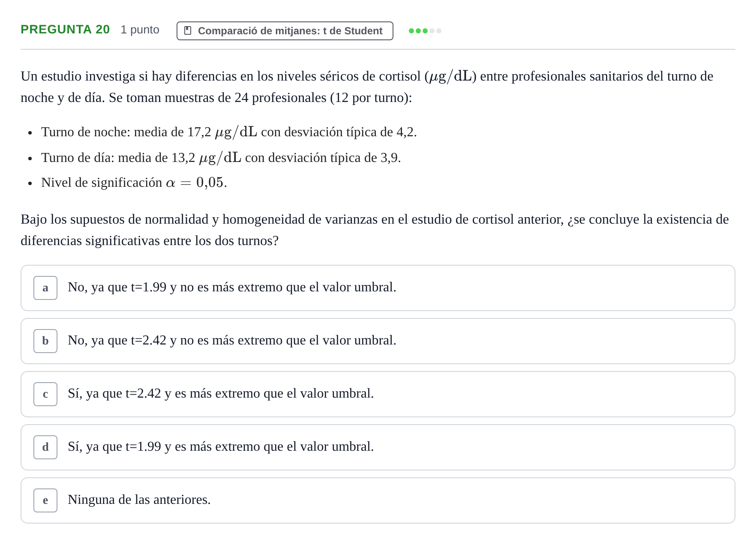
Task: Click the 'Nivel de significación' bullet line
Action: pos(134,183)
